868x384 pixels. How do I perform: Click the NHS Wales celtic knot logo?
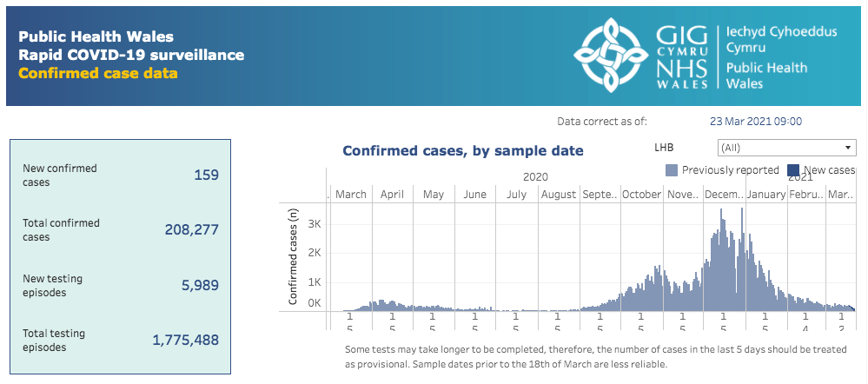point(611,55)
